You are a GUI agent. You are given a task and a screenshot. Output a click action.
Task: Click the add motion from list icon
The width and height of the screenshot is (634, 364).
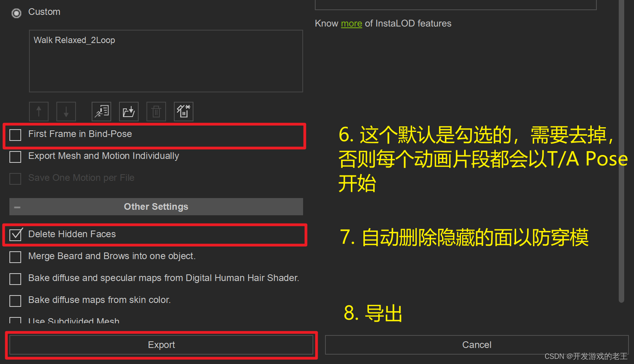(101, 112)
